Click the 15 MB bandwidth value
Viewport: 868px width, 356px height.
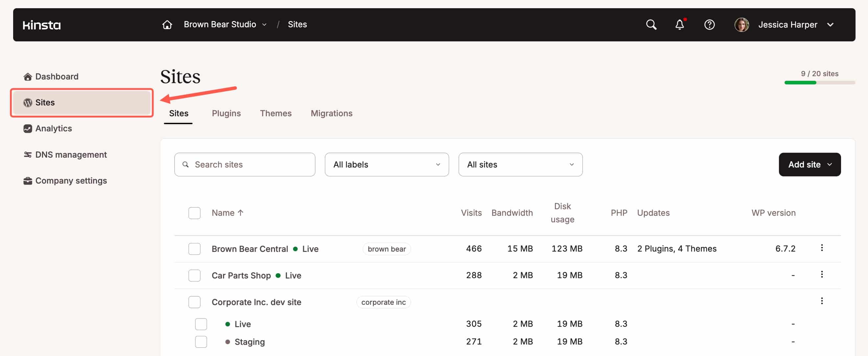[x=520, y=249]
